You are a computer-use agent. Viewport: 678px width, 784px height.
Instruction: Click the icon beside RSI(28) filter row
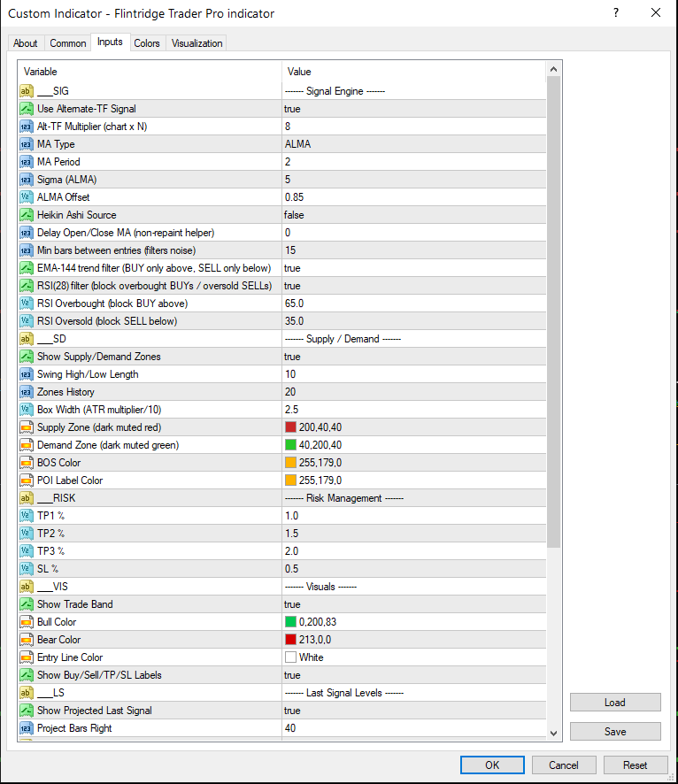click(x=27, y=286)
